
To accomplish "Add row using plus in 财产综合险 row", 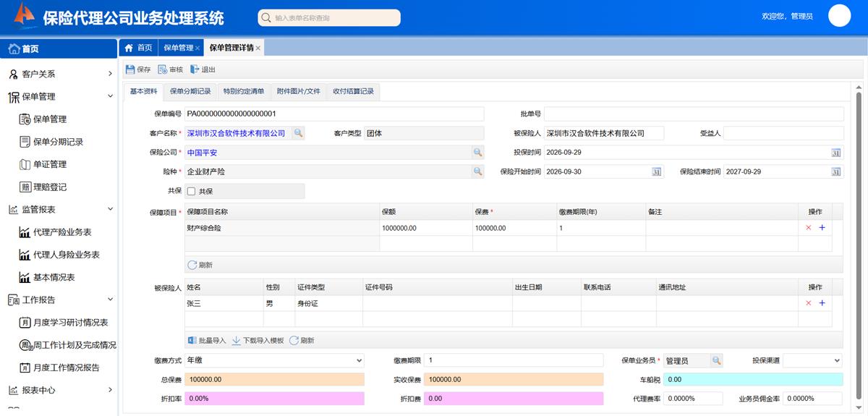I will click(822, 228).
